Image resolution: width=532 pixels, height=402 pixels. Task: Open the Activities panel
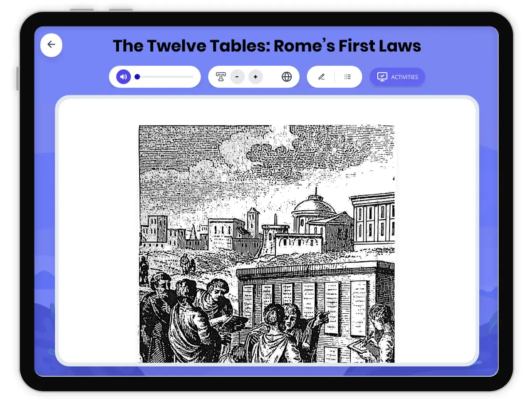397,77
